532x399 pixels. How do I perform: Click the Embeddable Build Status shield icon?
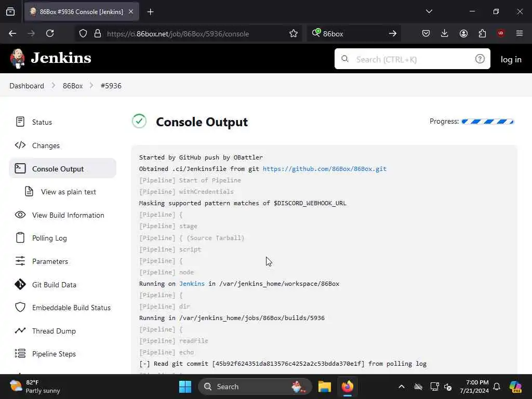(x=20, y=307)
